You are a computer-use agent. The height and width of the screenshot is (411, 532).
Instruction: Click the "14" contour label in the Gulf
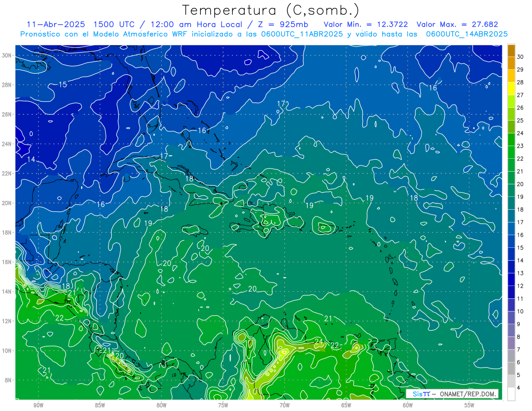tap(31, 159)
